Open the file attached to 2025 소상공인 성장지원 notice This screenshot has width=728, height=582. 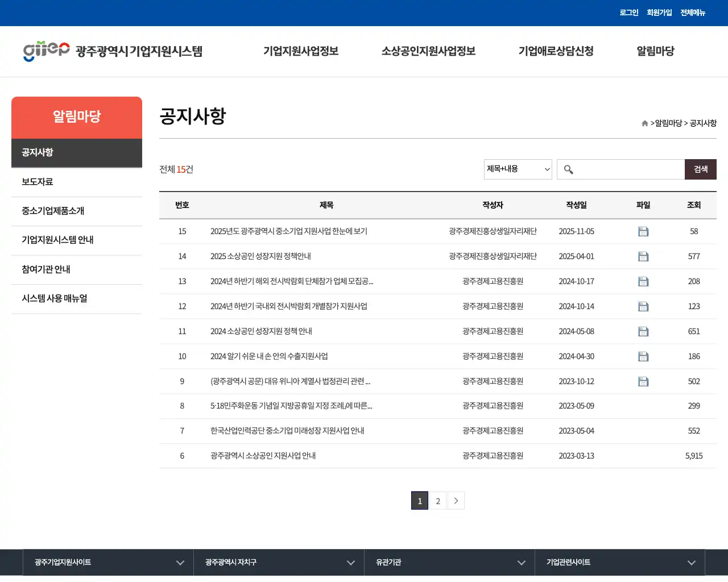(643, 256)
